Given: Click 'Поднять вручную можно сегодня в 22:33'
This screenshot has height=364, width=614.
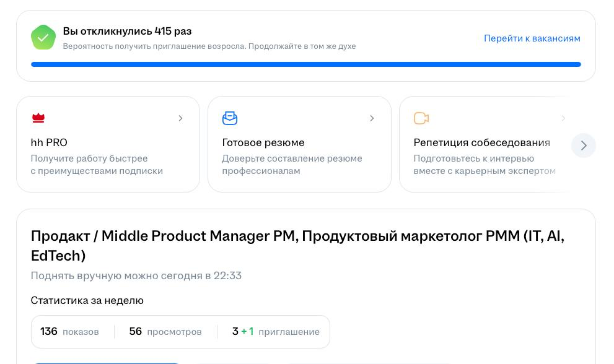Looking at the screenshot, I should point(136,275).
